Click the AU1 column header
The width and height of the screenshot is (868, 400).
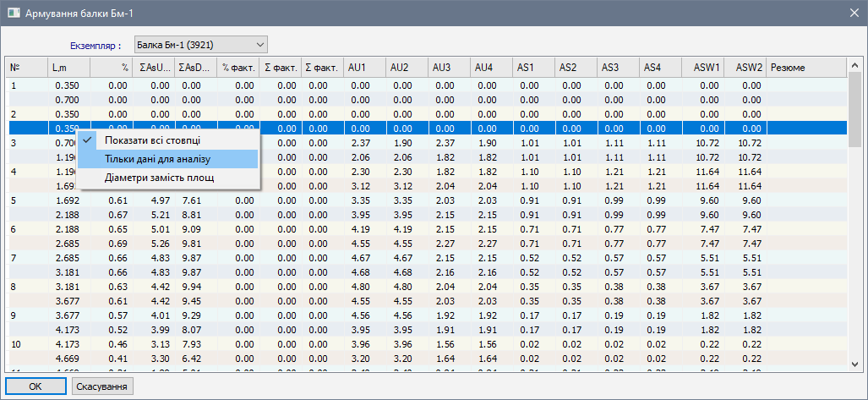364,67
